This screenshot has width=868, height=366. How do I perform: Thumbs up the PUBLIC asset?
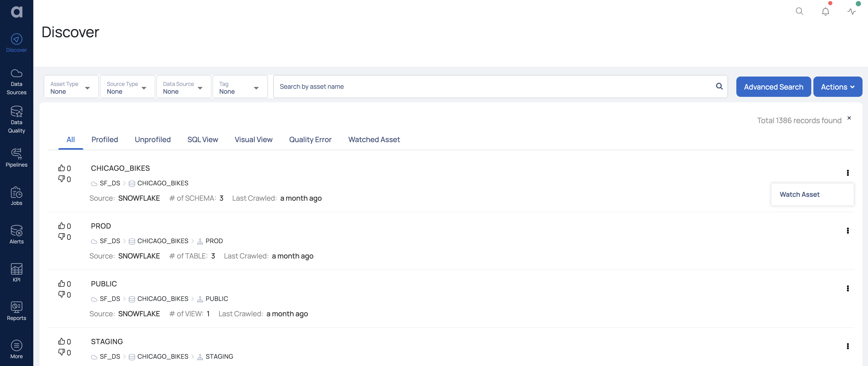61,283
